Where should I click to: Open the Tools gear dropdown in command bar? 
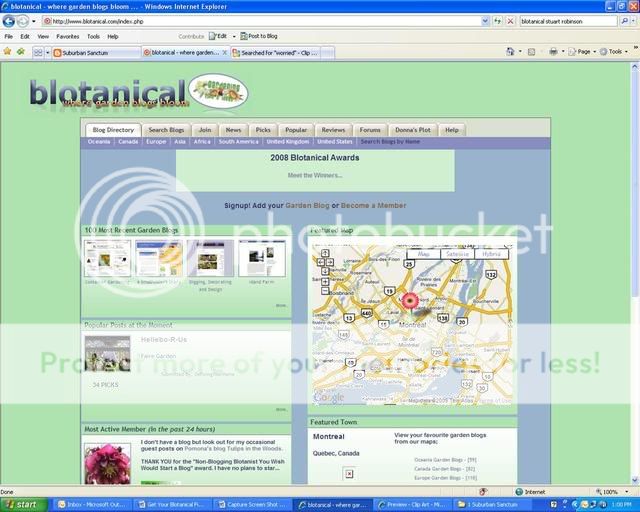613,52
